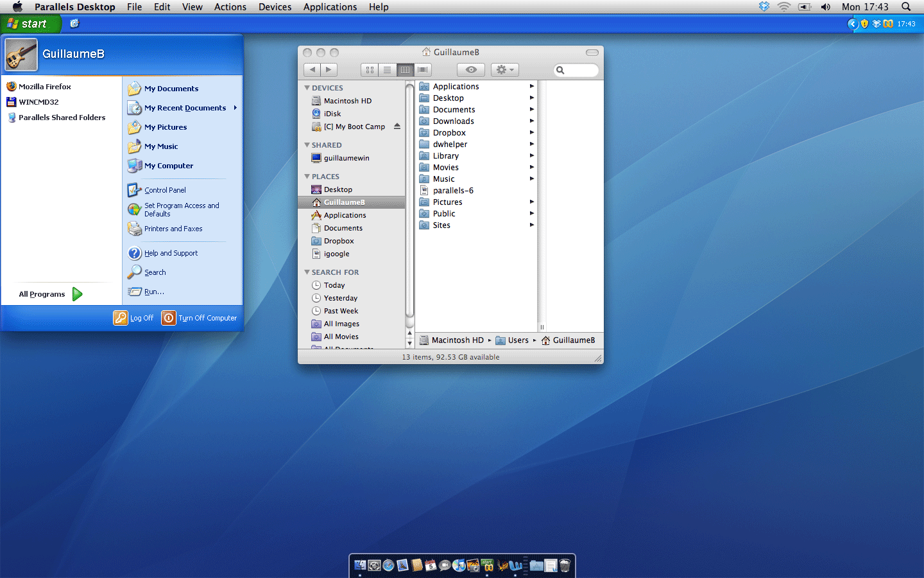Viewport: 924px width, 578px height.
Task: Open Printers and Faxes
Action: pyautogui.click(x=166, y=229)
